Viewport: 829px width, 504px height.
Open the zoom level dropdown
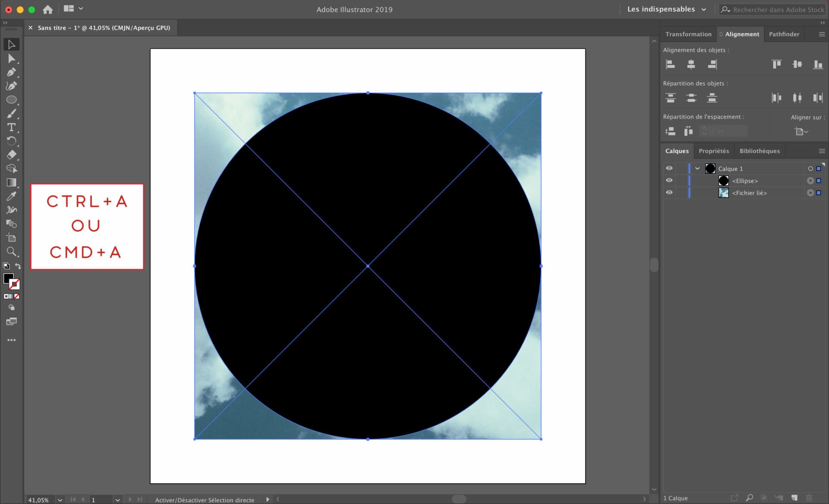60,500
